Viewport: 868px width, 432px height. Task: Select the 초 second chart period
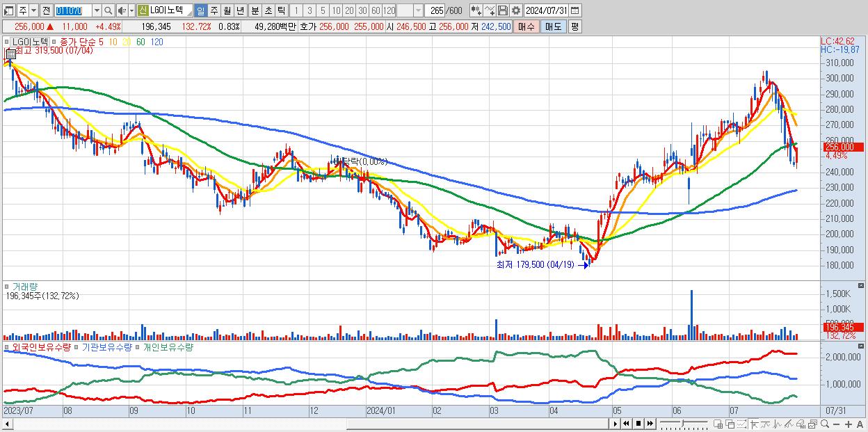click(x=268, y=10)
